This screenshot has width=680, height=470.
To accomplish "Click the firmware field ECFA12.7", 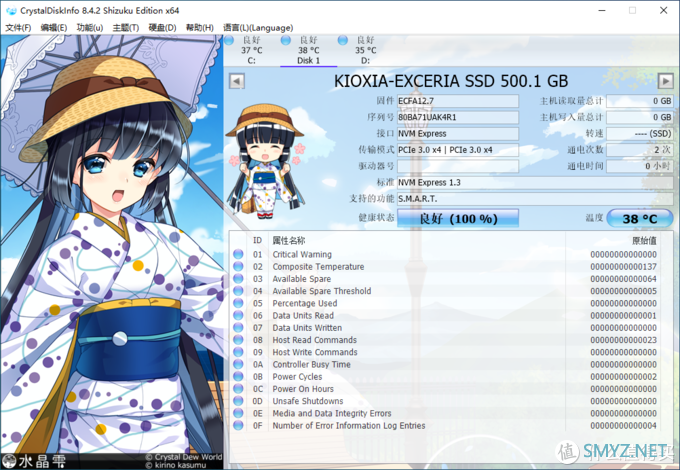I will (458, 101).
